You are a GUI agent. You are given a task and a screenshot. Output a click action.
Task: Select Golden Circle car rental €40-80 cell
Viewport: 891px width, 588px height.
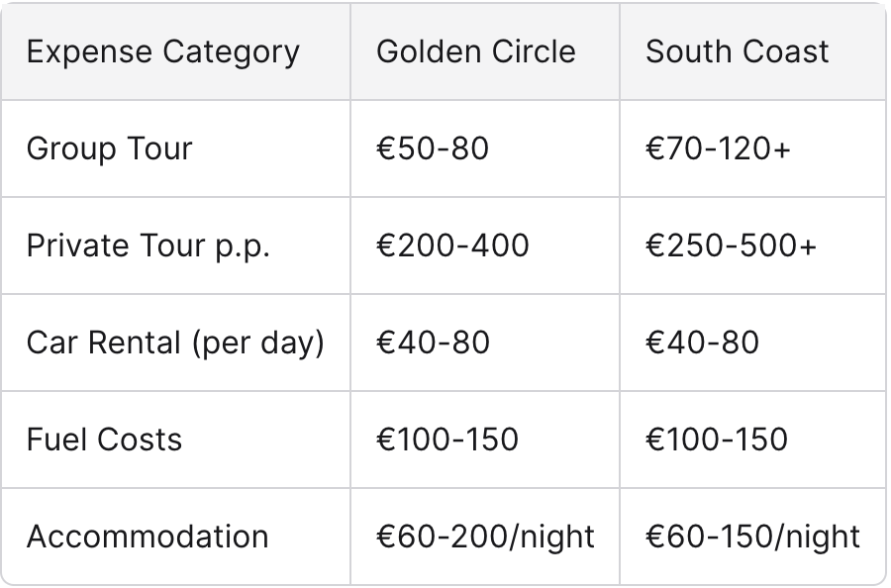tap(433, 343)
